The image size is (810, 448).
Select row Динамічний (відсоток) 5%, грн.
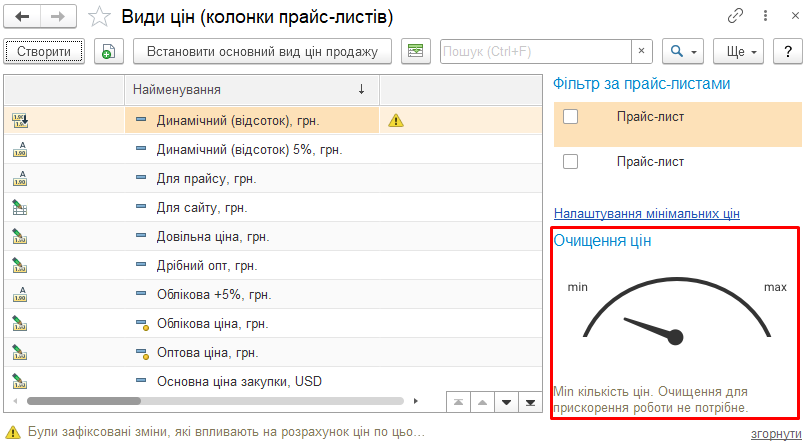(273, 150)
